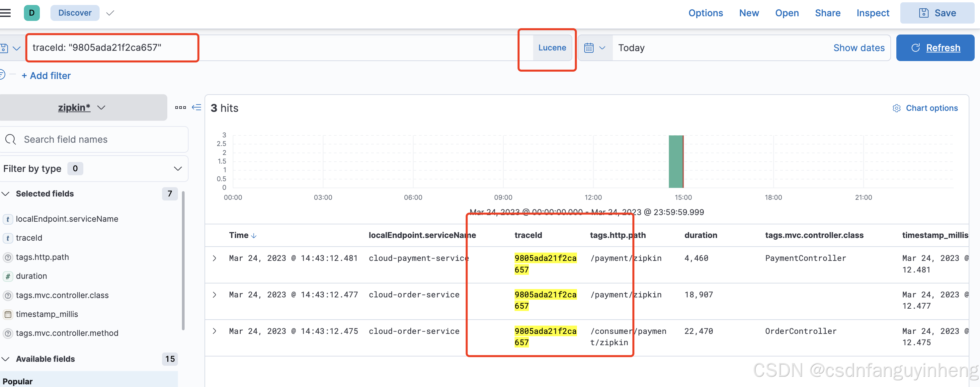980x387 pixels.
Task: Click the sidebar fields list scrollbar
Action: pos(183,261)
